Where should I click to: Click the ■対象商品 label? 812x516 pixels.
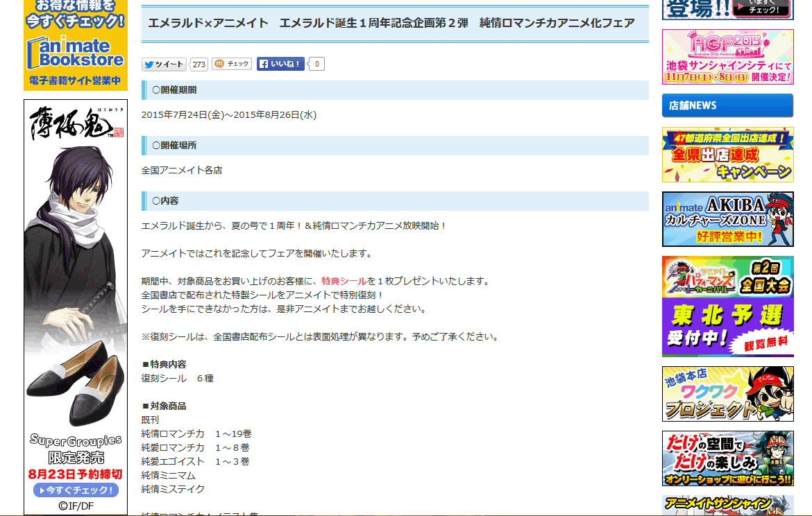click(x=164, y=406)
